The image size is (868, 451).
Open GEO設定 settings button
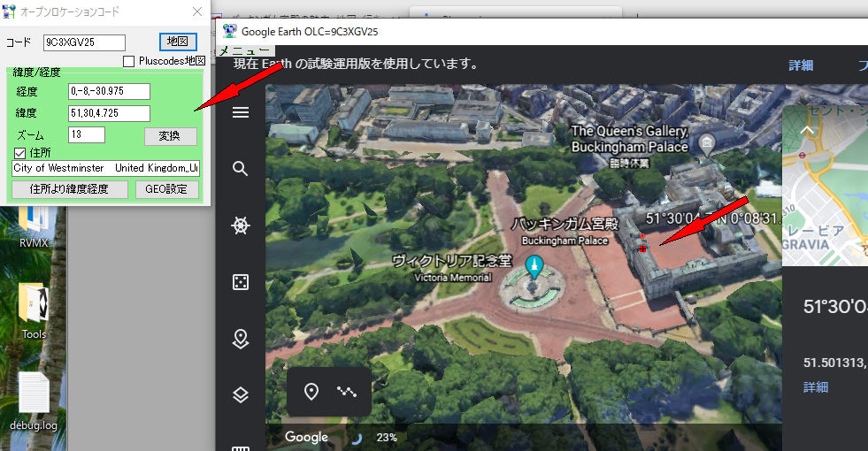tap(166, 188)
